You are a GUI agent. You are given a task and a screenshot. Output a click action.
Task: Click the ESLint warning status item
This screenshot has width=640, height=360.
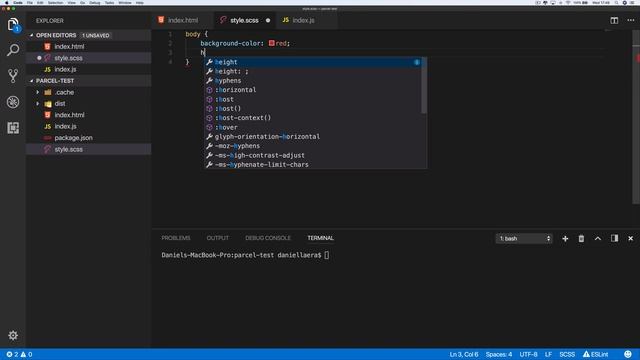pos(596,354)
